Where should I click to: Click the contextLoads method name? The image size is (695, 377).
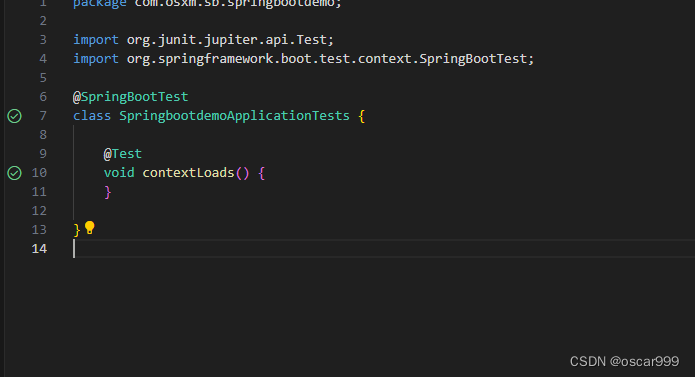[188, 172]
